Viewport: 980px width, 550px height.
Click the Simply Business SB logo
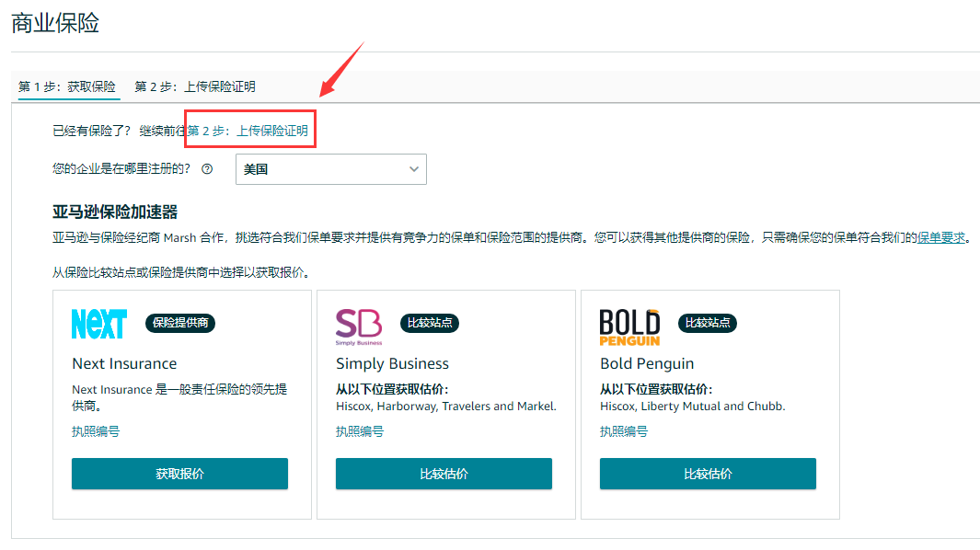pos(359,327)
